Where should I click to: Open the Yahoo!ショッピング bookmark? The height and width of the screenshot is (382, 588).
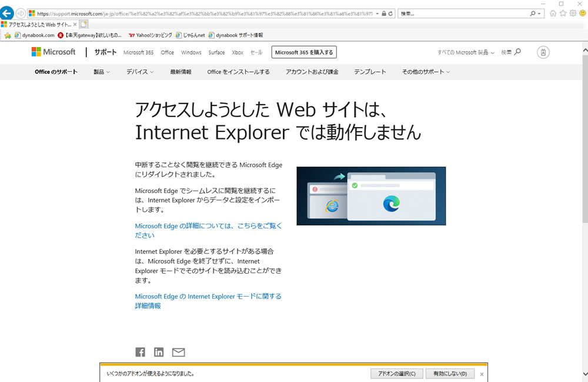[150, 35]
